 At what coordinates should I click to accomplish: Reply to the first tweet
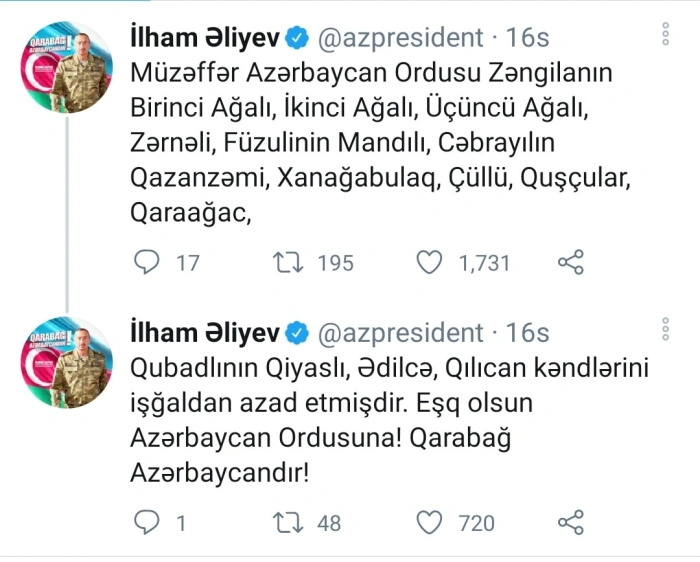(147, 262)
